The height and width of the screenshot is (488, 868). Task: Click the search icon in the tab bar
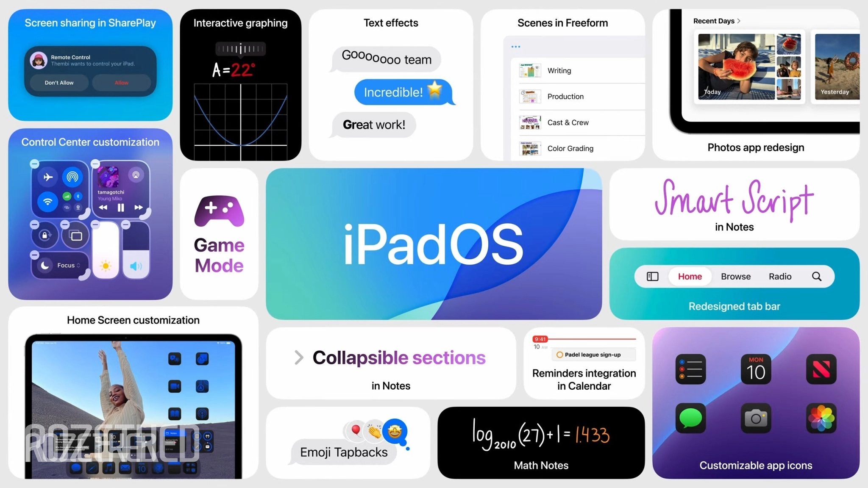pos(817,276)
